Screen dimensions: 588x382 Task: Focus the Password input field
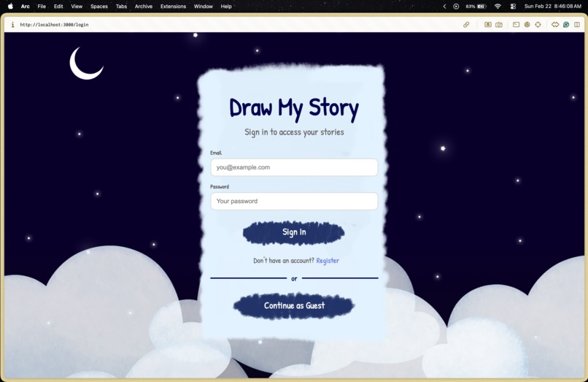(294, 201)
